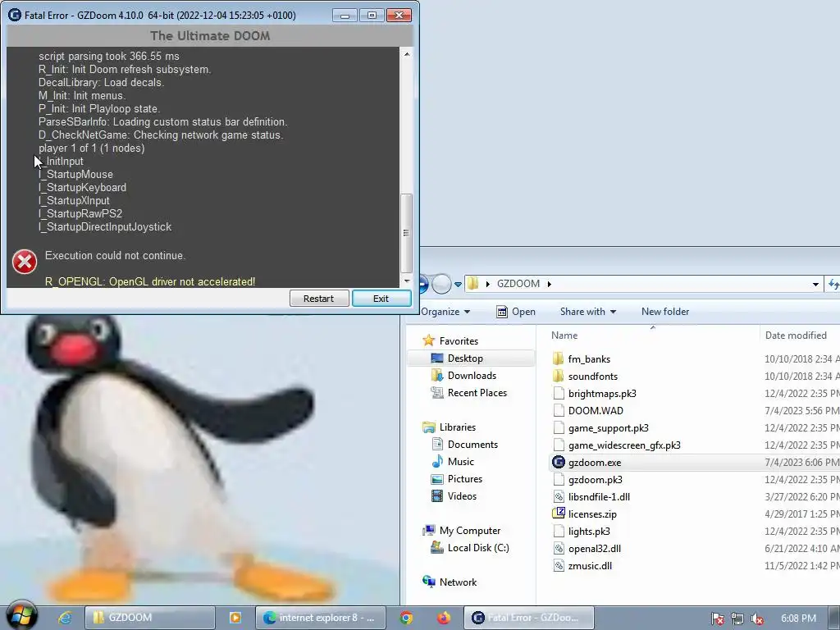Click scroll down arrow of startup log
The height and width of the screenshot is (630, 840).
click(407, 281)
